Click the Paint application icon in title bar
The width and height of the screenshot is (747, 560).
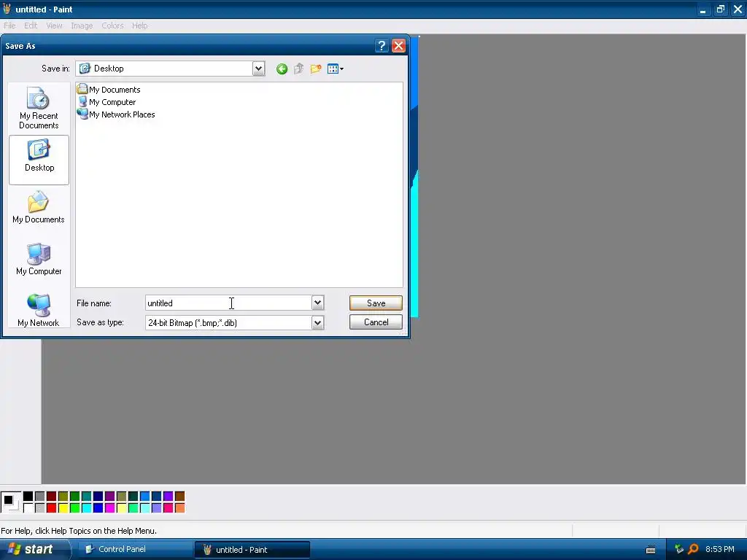[x=7, y=9]
